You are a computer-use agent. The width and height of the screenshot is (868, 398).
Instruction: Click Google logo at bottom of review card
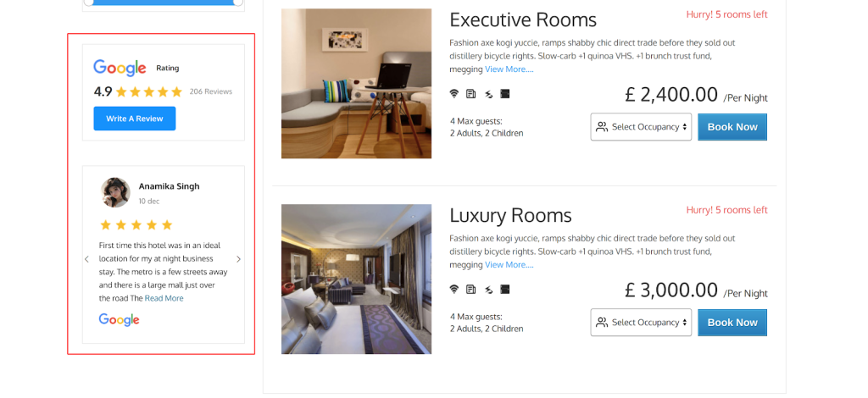click(119, 320)
